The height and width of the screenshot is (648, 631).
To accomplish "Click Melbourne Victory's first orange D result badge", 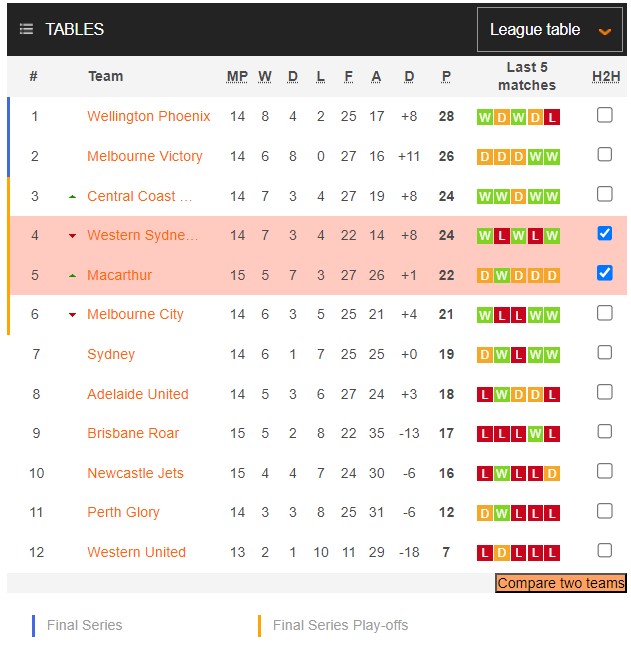I will [x=485, y=157].
